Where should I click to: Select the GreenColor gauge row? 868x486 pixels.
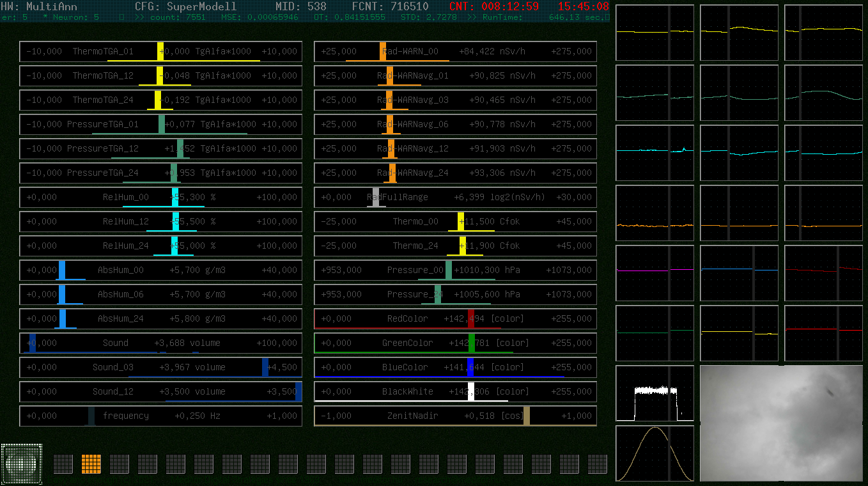point(455,343)
